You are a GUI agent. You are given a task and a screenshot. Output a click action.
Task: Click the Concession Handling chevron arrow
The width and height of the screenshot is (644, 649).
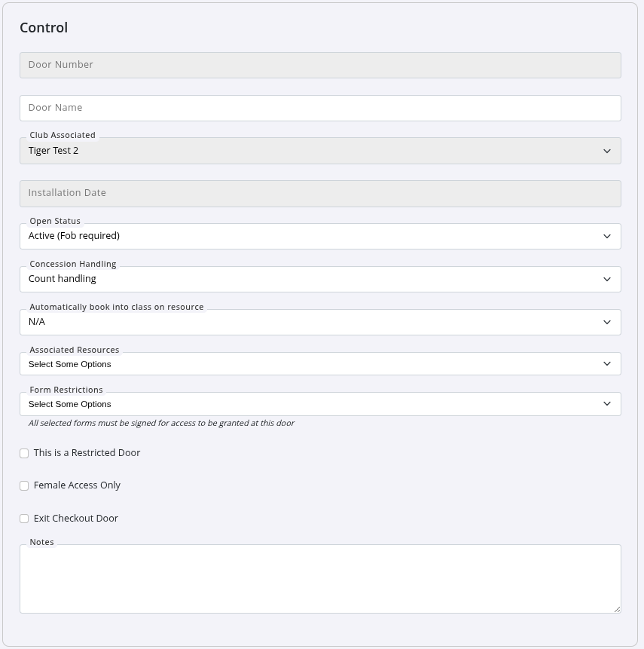tap(607, 279)
